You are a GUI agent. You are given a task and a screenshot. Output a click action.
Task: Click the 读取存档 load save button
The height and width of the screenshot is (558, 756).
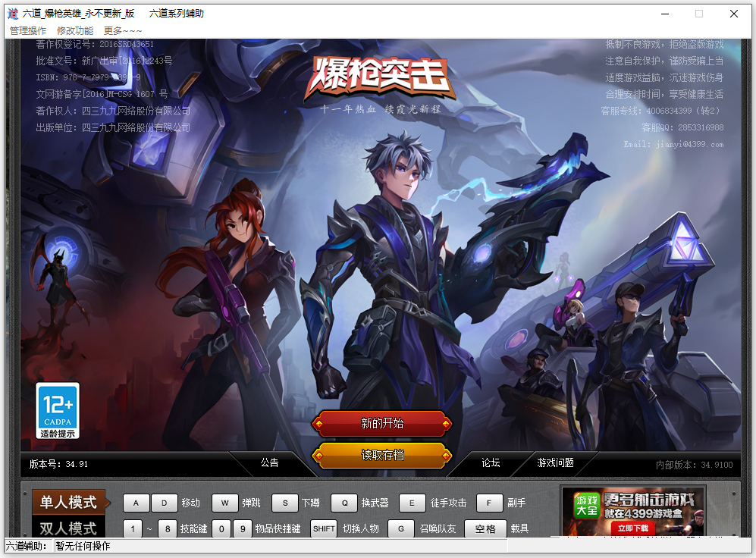point(382,456)
